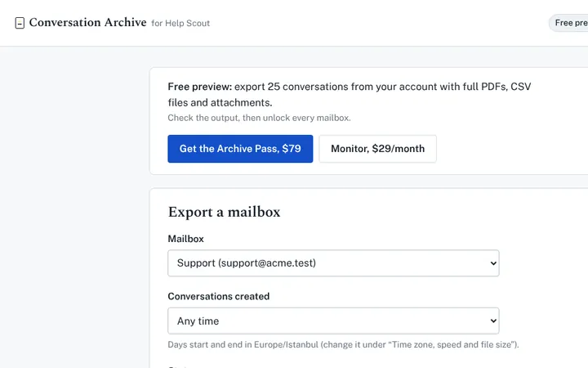
Task: Click the 'Conversations created' field label
Action: pyautogui.click(x=219, y=296)
